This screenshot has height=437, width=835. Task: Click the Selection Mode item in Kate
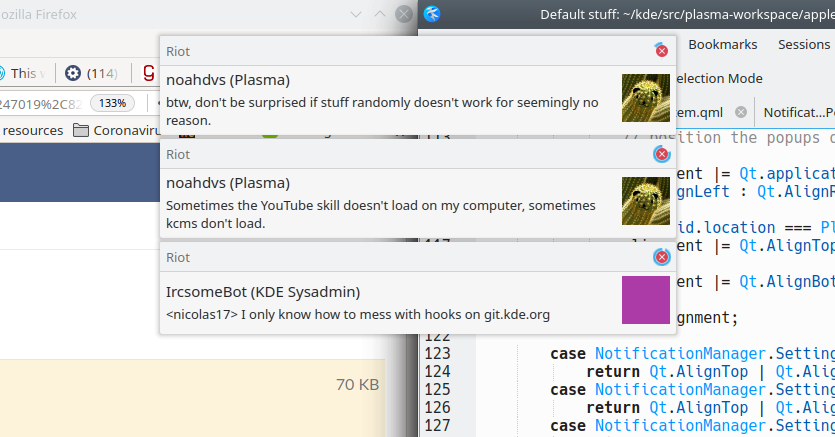coord(719,79)
